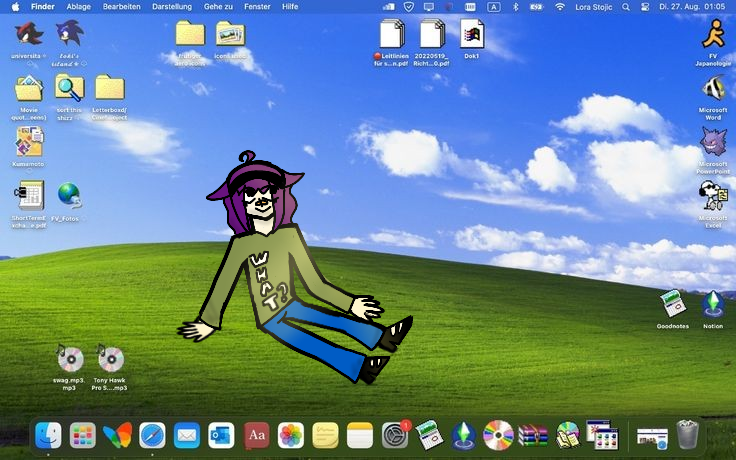Expand the Lora Stojic user menu
This screenshot has height=460, width=736.
point(596,6)
